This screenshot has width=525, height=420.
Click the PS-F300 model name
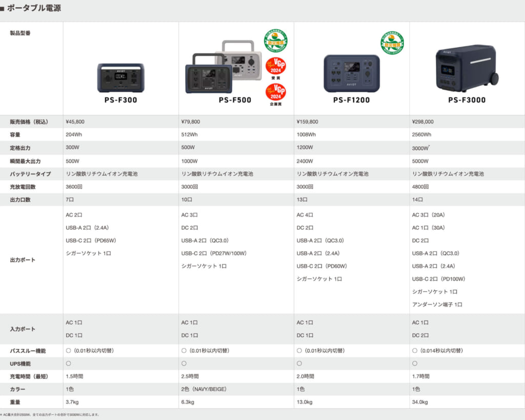click(x=121, y=100)
